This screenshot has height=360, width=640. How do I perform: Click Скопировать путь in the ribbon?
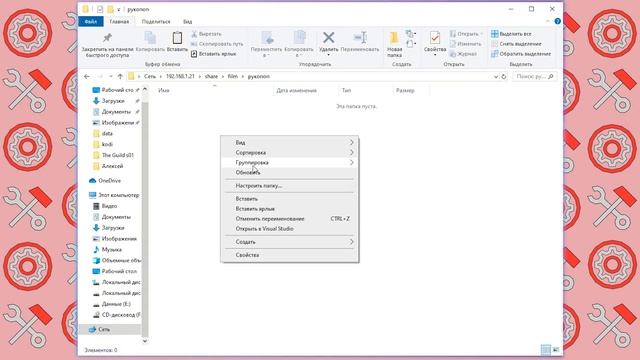coord(217,44)
